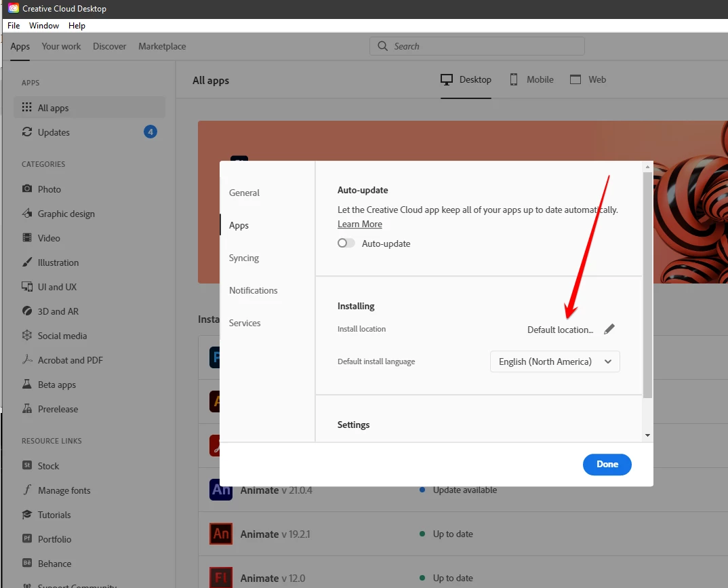Click the search magnifier icon

pyautogui.click(x=382, y=46)
